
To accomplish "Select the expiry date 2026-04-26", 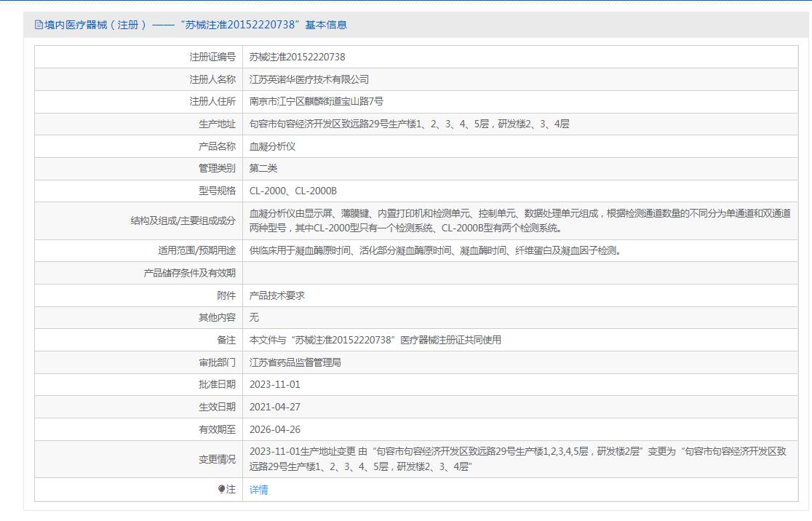I will [274, 429].
